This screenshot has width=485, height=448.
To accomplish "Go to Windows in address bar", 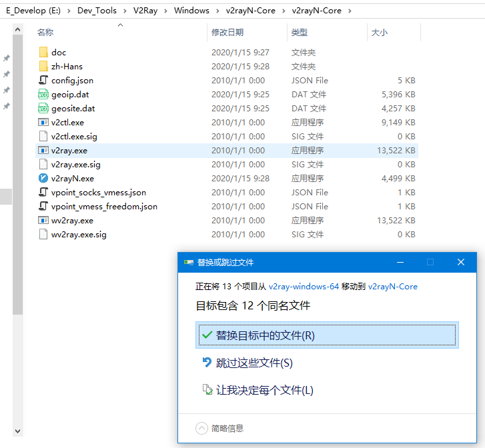I will coord(191,11).
